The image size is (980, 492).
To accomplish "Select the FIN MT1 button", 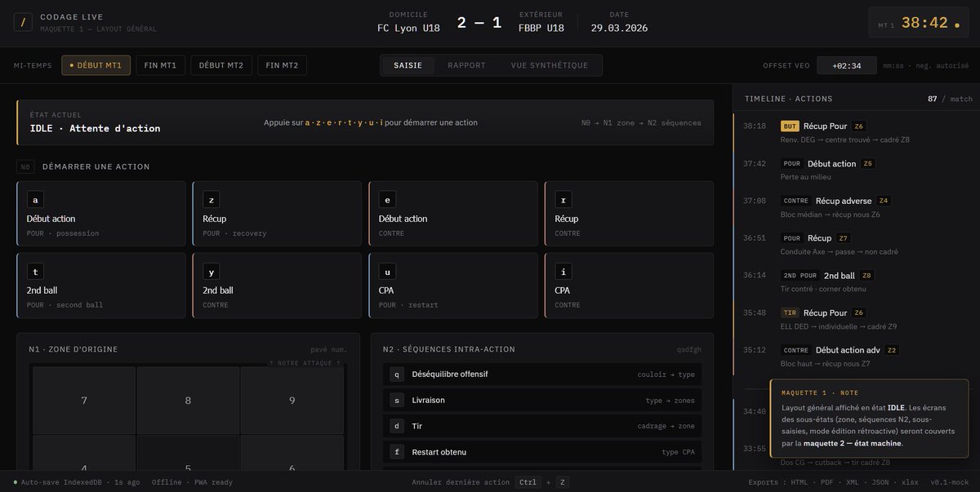I will point(161,65).
